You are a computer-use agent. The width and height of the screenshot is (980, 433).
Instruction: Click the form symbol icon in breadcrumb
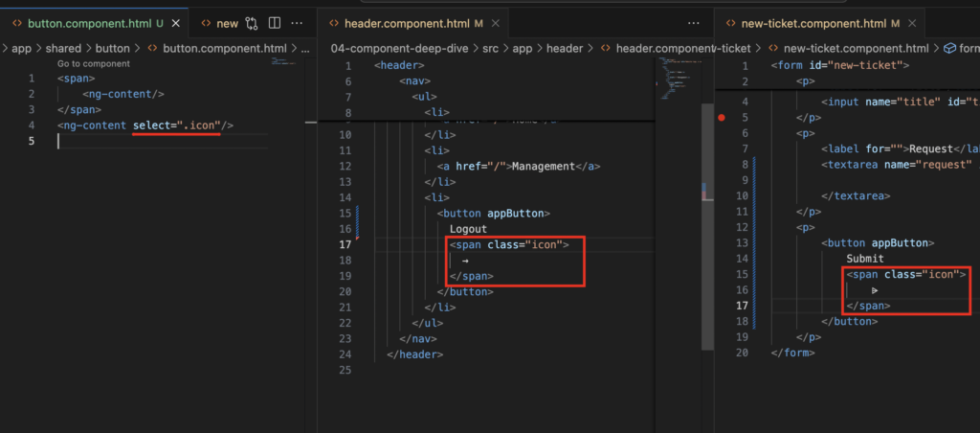950,48
